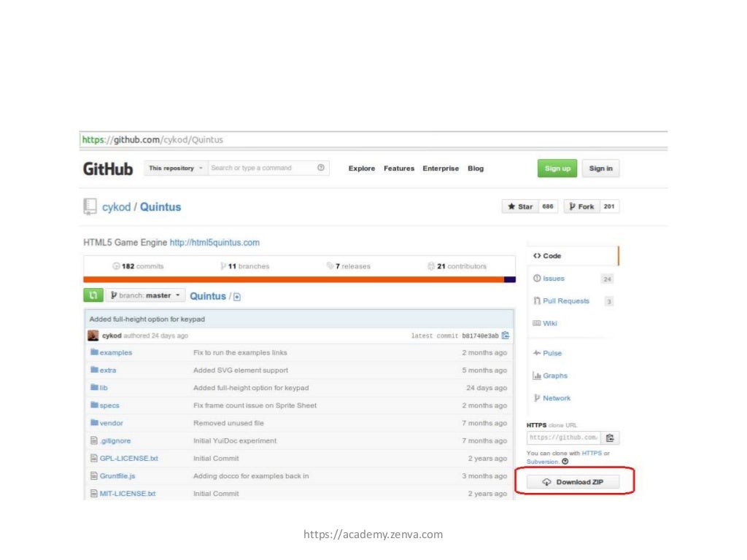Screen dimensions: 747x560
Task: Click the create new file plus icon
Action: point(237,297)
